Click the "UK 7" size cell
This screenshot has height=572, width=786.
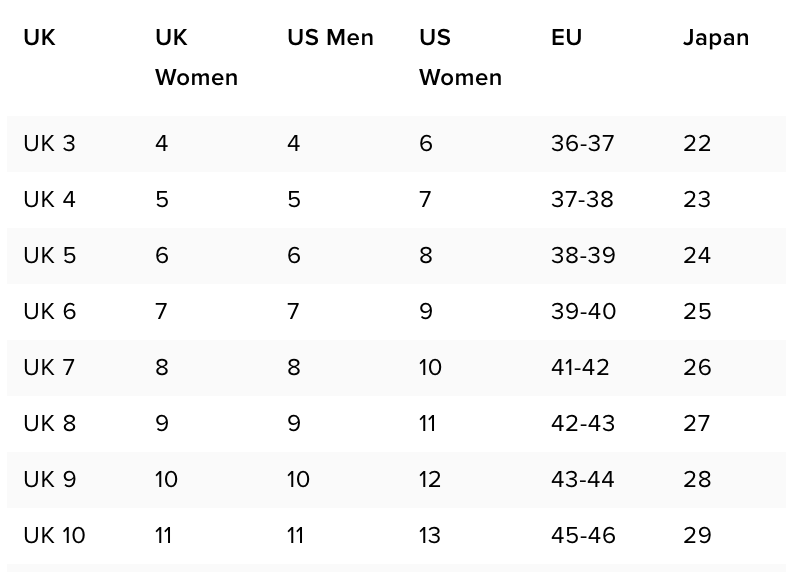(x=49, y=367)
